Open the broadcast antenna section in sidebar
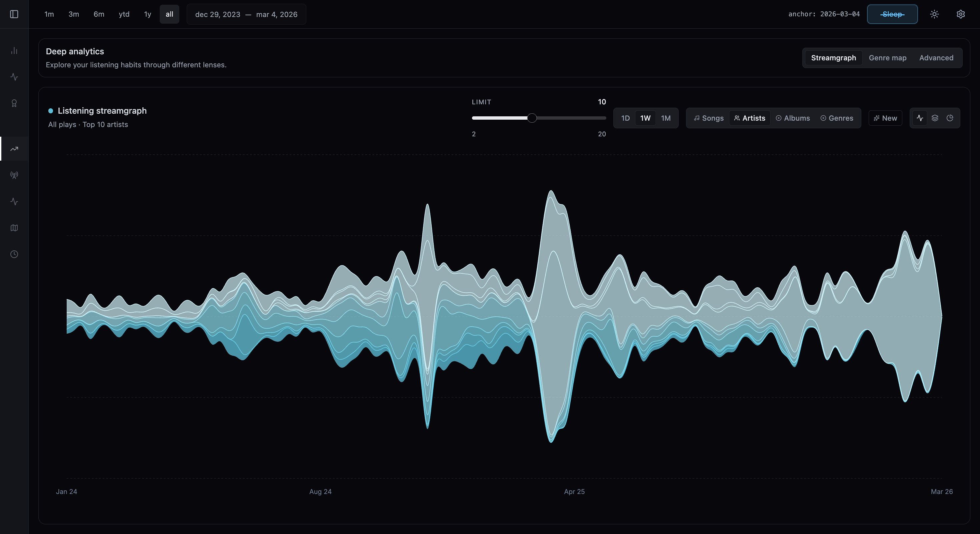The image size is (980, 534). [14, 175]
